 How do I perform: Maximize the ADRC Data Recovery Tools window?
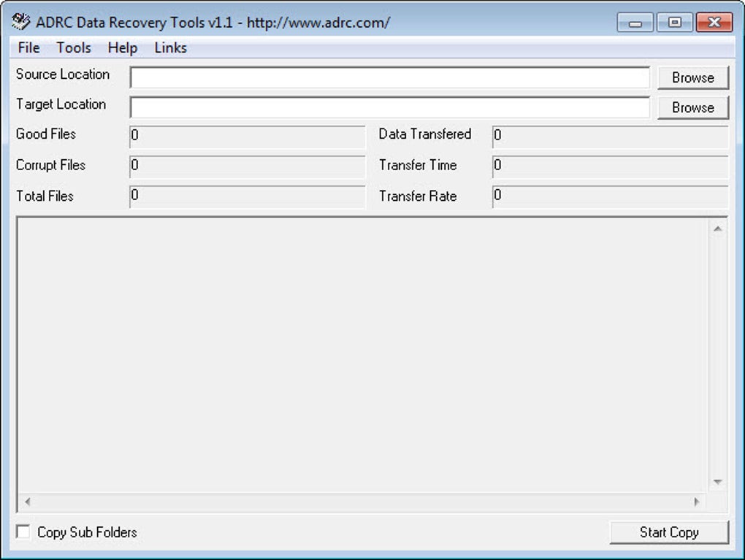674,23
